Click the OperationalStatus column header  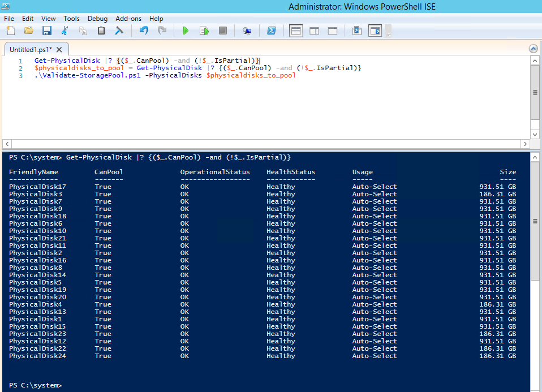pos(215,172)
